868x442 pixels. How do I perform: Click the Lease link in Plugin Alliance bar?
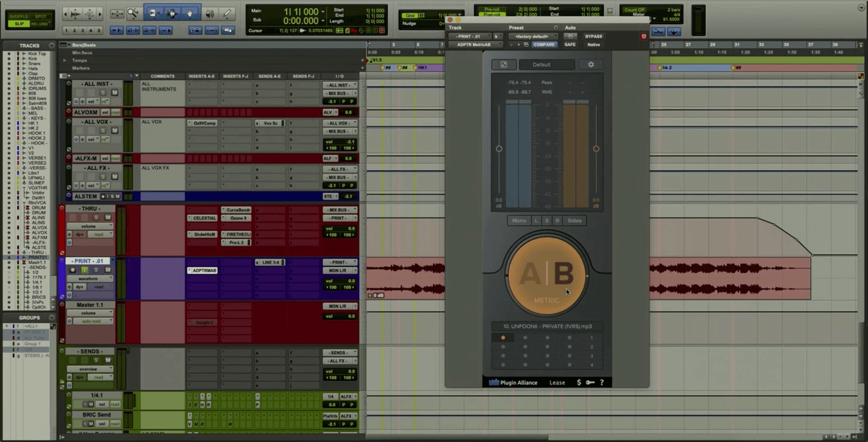click(557, 382)
